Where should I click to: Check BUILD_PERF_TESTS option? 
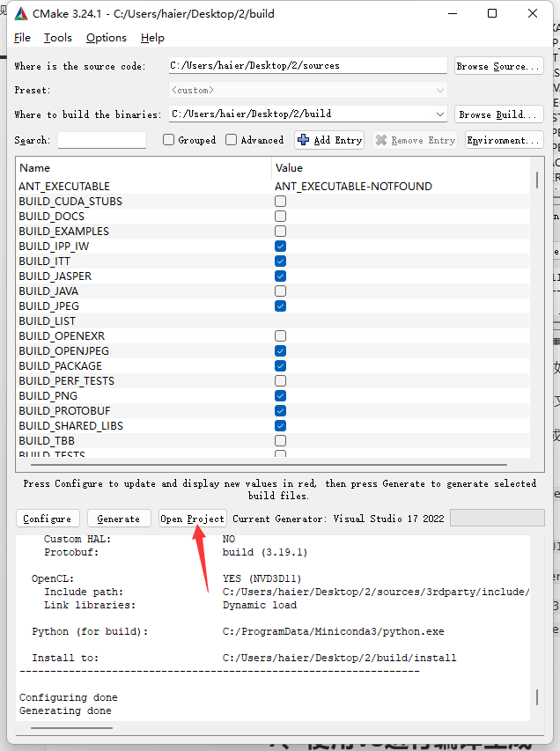281,380
